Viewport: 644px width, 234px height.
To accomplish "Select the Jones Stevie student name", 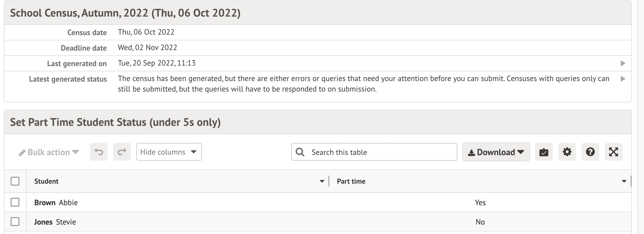I will pos(55,222).
